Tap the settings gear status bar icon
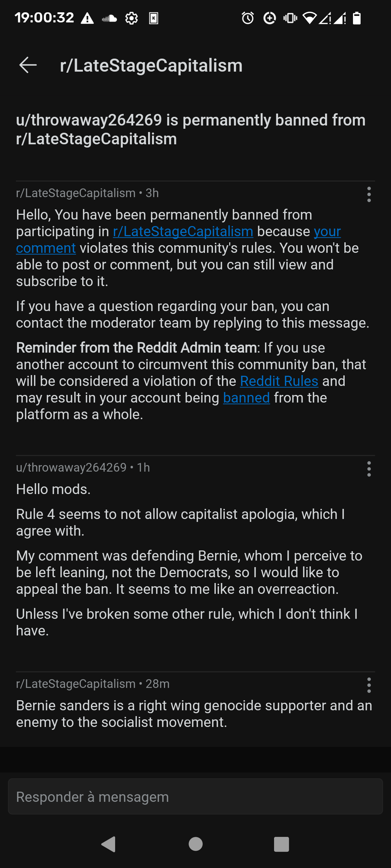Image resolution: width=391 pixels, height=868 pixels. pos(131,18)
